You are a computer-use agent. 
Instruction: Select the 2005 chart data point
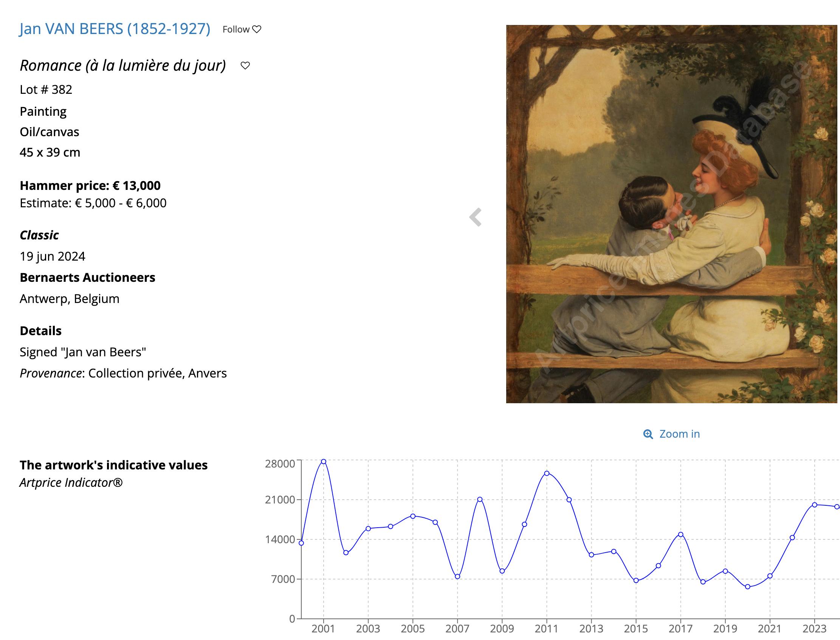(x=413, y=516)
